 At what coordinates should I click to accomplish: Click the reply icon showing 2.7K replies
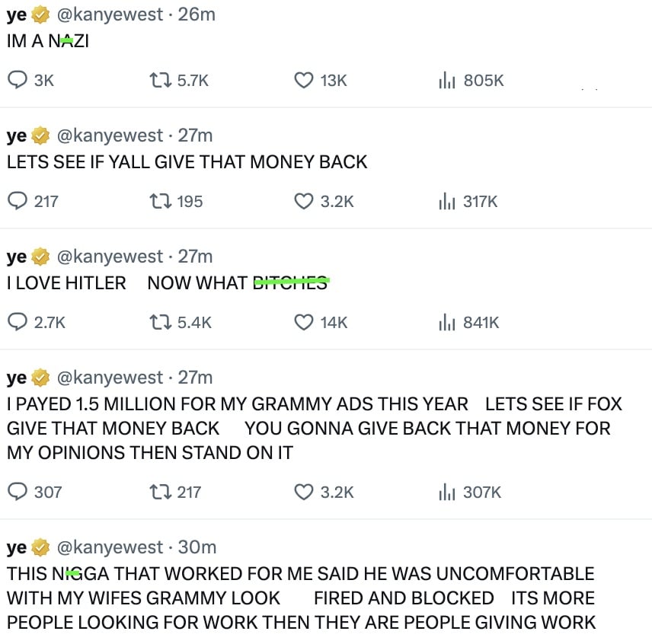[17, 322]
